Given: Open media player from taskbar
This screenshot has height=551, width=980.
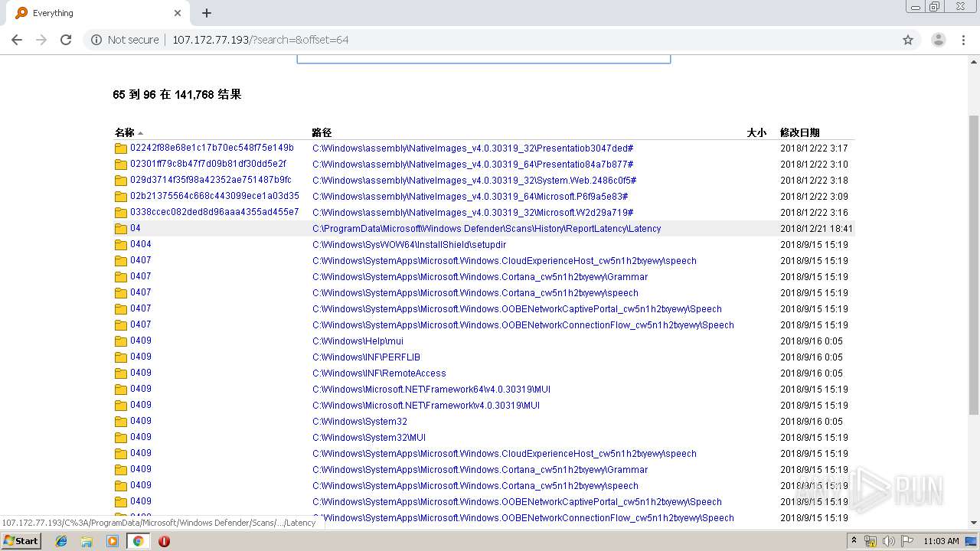Looking at the screenshot, I should 112,541.
